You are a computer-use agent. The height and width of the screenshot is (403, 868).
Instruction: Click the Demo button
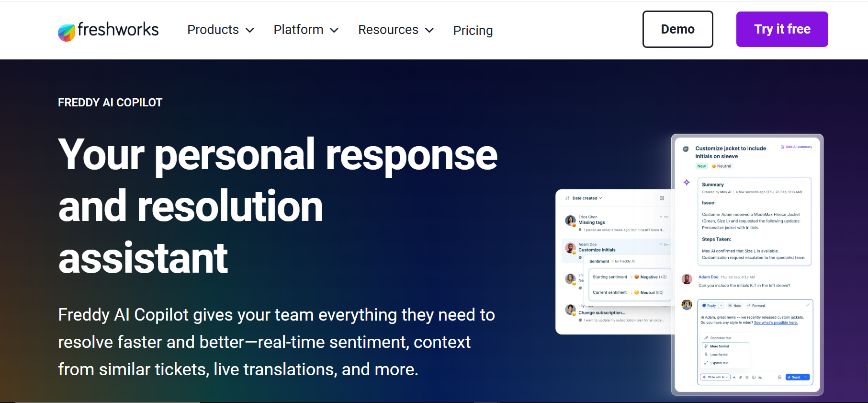pos(677,29)
